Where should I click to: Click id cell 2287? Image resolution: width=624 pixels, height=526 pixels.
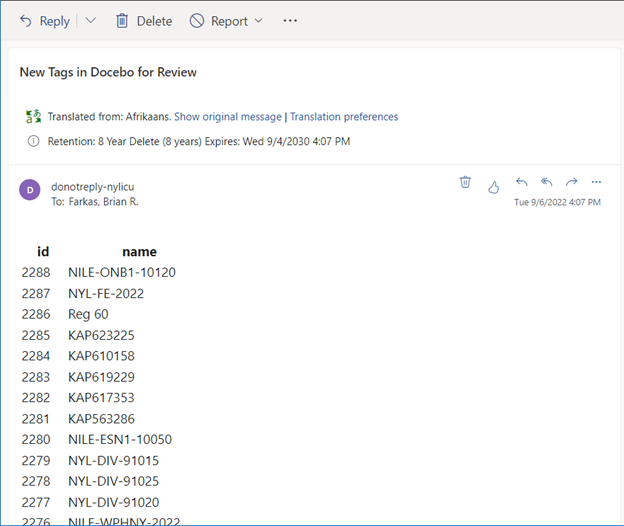click(36, 294)
